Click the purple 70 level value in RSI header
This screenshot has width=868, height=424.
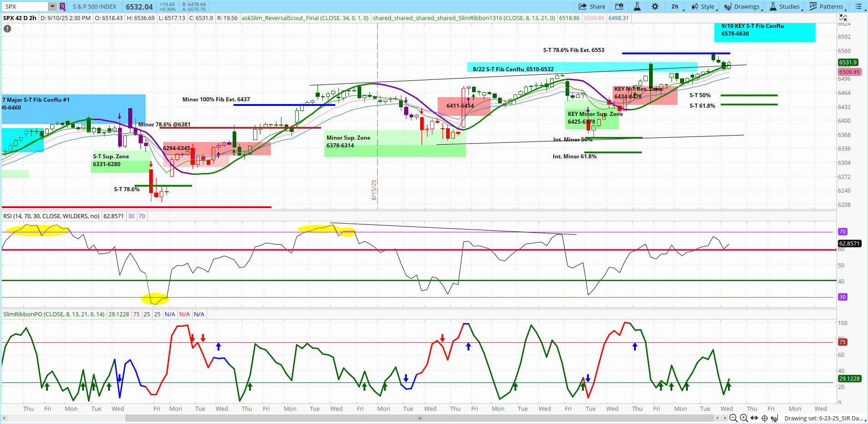141,216
